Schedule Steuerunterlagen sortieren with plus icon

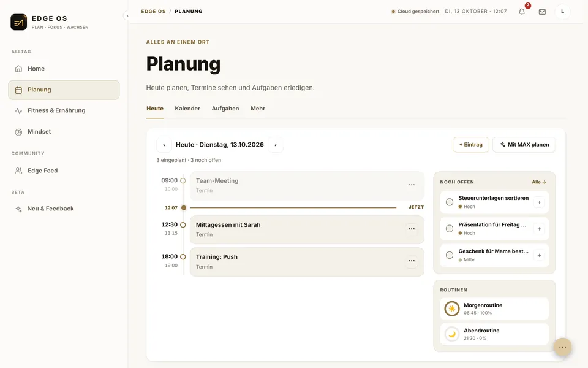(x=539, y=202)
